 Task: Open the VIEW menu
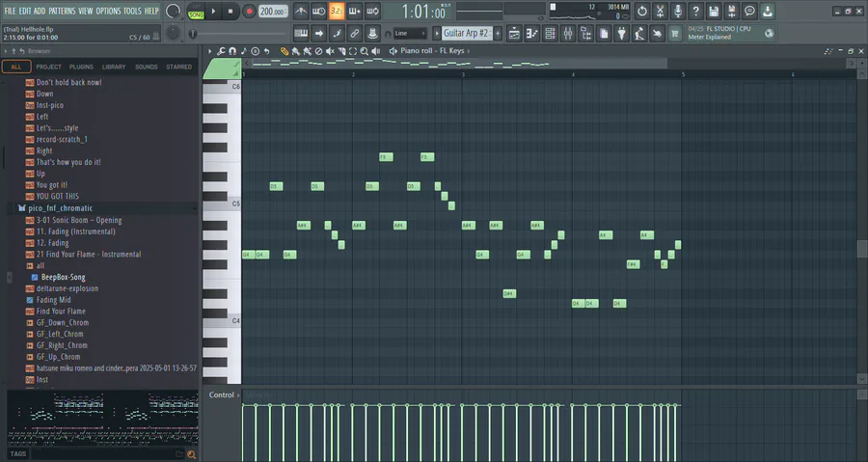[x=85, y=11]
